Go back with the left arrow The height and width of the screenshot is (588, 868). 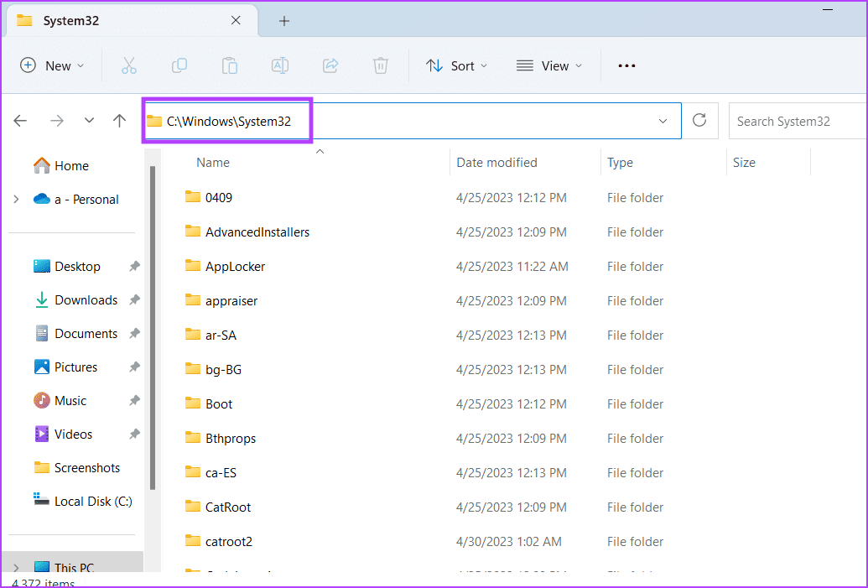[20, 121]
